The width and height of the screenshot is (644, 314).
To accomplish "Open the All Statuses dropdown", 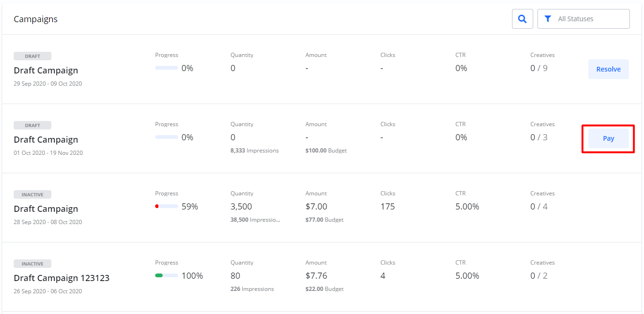I will pos(584,19).
